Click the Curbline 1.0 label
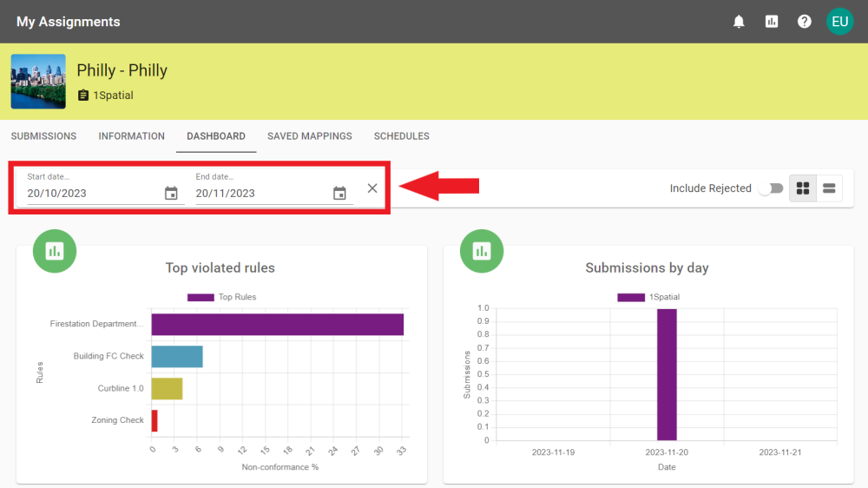This screenshot has width=868, height=488. pos(121,388)
